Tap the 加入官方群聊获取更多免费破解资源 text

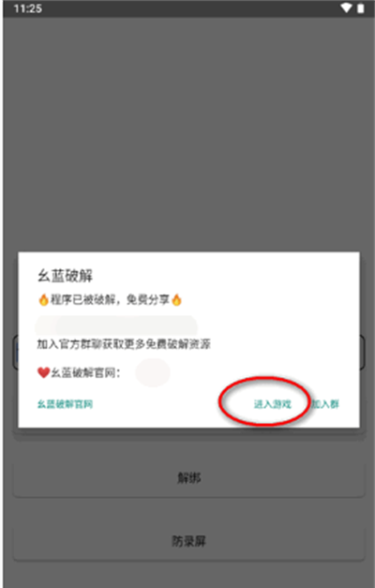124,344
